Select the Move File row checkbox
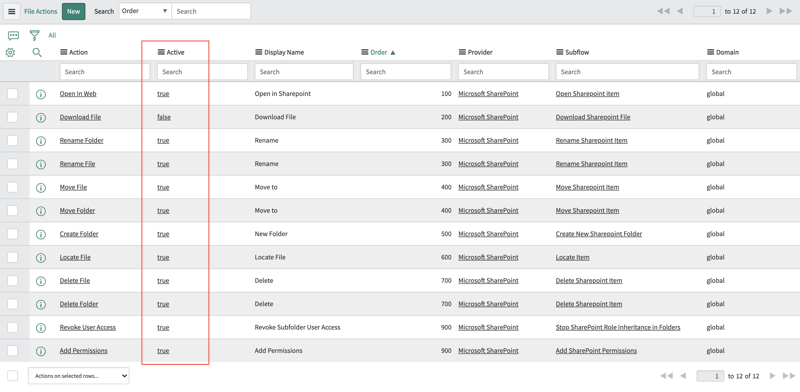 pyautogui.click(x=12, y=187)
